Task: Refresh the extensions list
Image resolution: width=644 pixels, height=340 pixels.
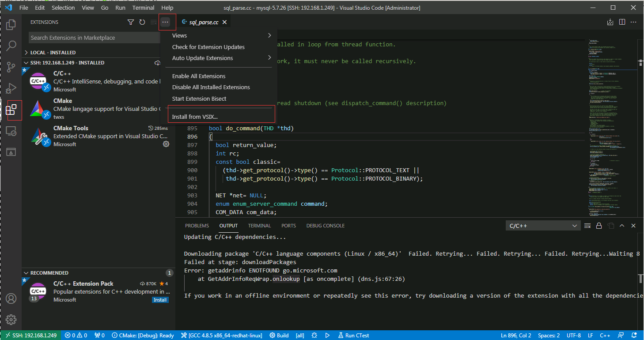Action: pyautogui.click(x=142, y=22)
